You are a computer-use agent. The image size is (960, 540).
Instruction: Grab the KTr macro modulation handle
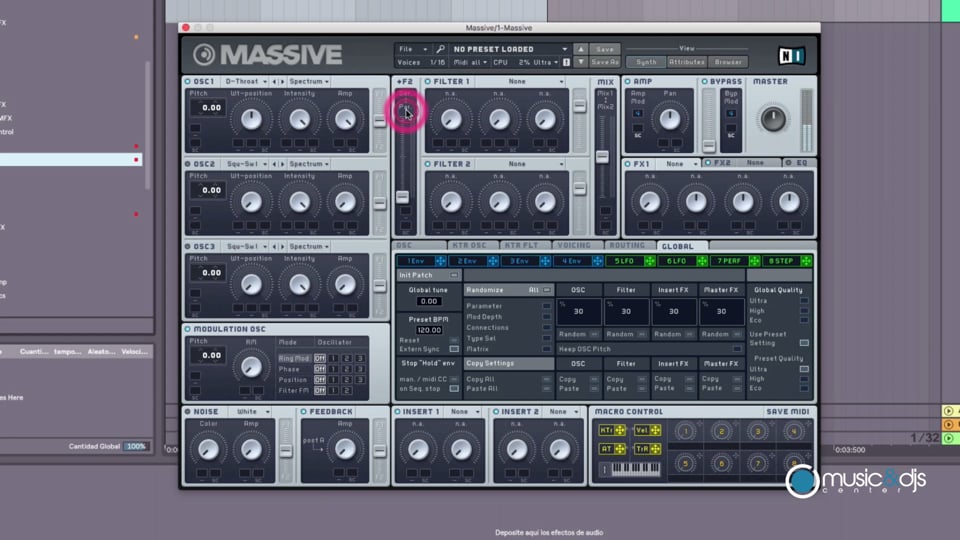[x=620, y=430]
